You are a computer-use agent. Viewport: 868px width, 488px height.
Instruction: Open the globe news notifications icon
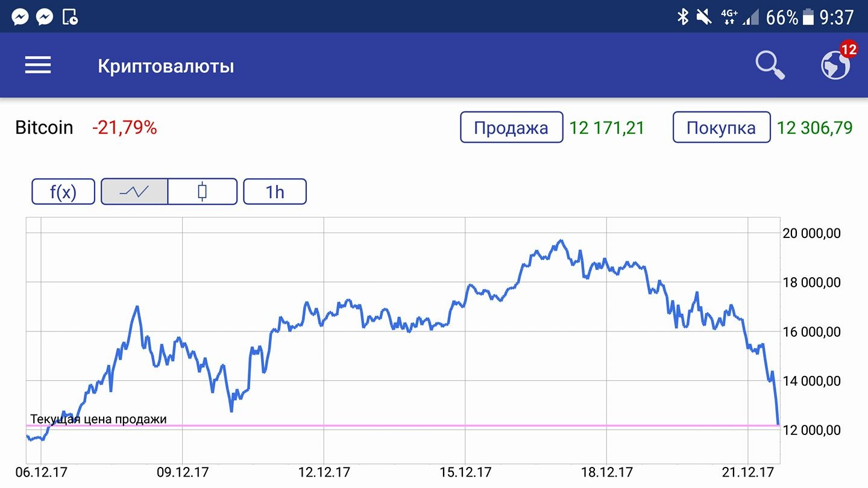(835, 65)
